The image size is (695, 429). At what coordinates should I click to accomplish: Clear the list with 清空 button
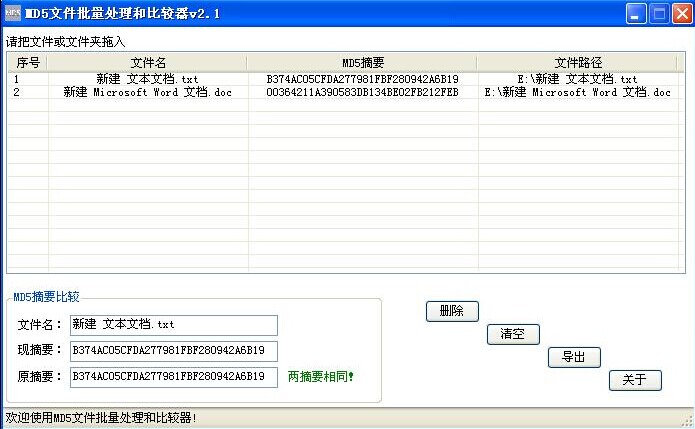coord(513,335)
